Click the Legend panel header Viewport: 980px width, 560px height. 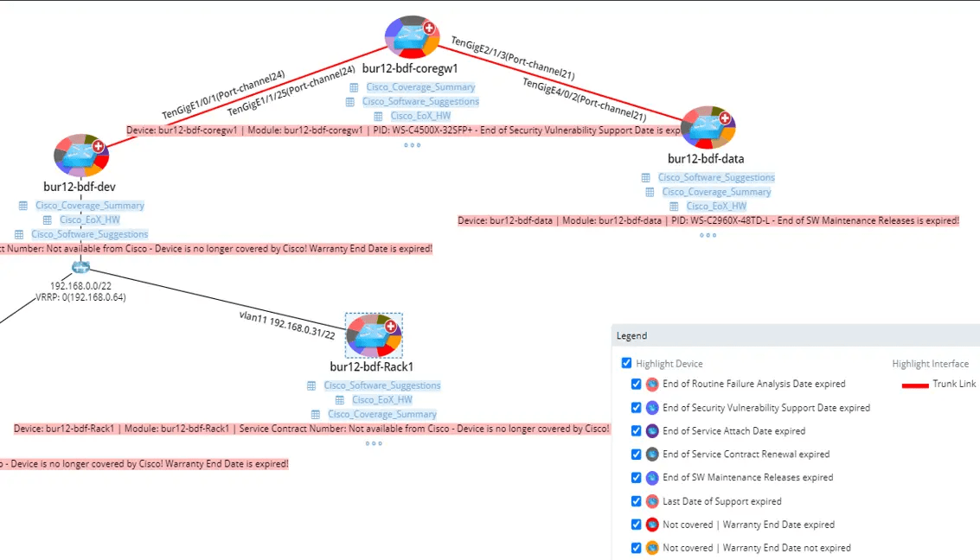[631, 335]
